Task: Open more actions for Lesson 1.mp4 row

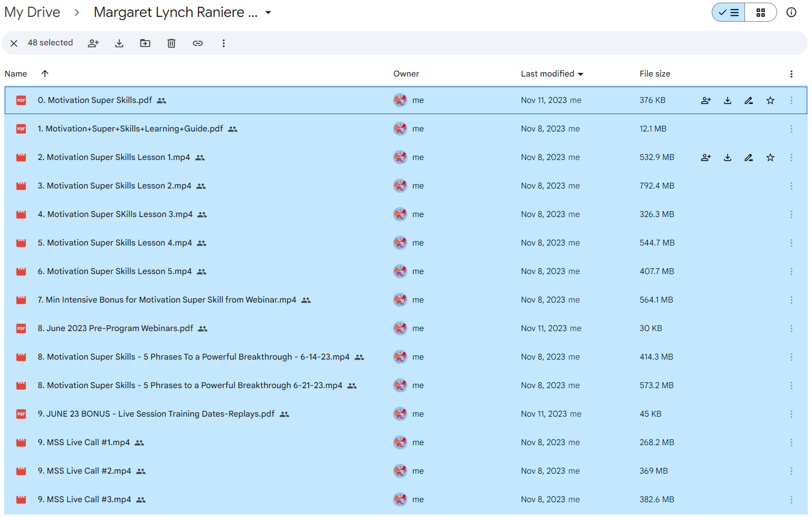Action: click(791, 157)
